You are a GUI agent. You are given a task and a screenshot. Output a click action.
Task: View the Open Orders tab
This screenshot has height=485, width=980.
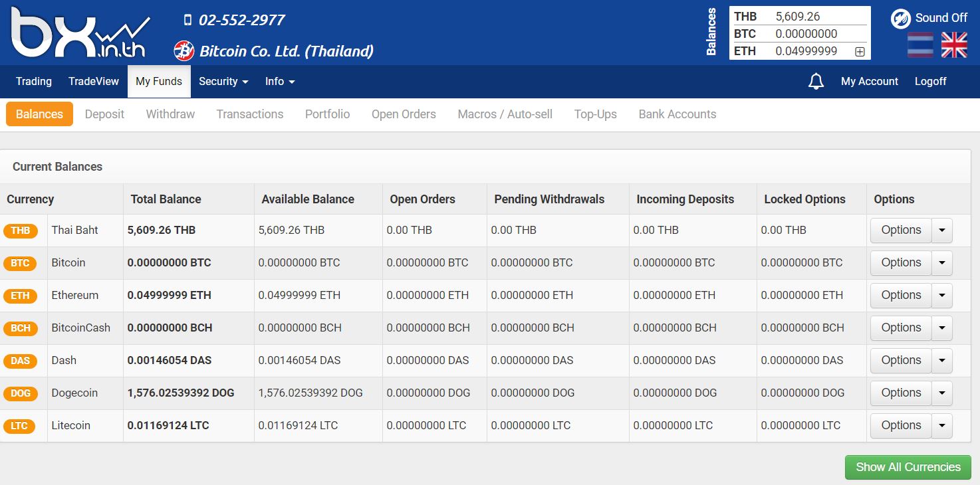(404, 114)
